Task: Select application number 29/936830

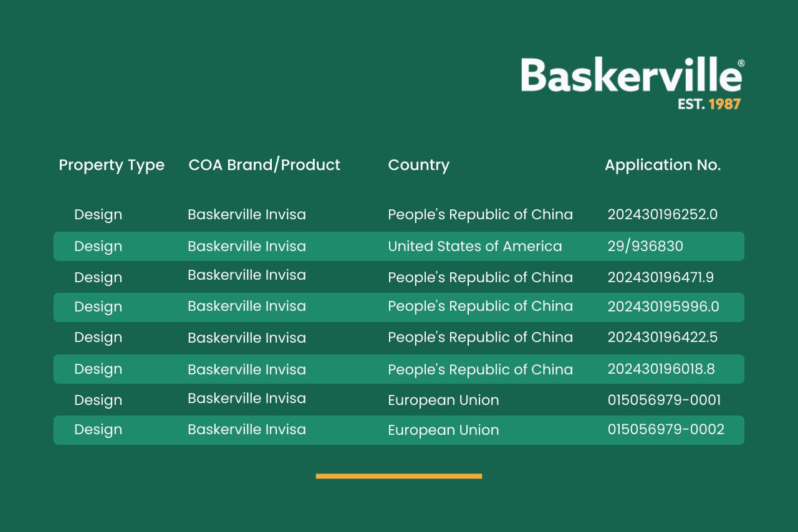Action: coord(645,246)
